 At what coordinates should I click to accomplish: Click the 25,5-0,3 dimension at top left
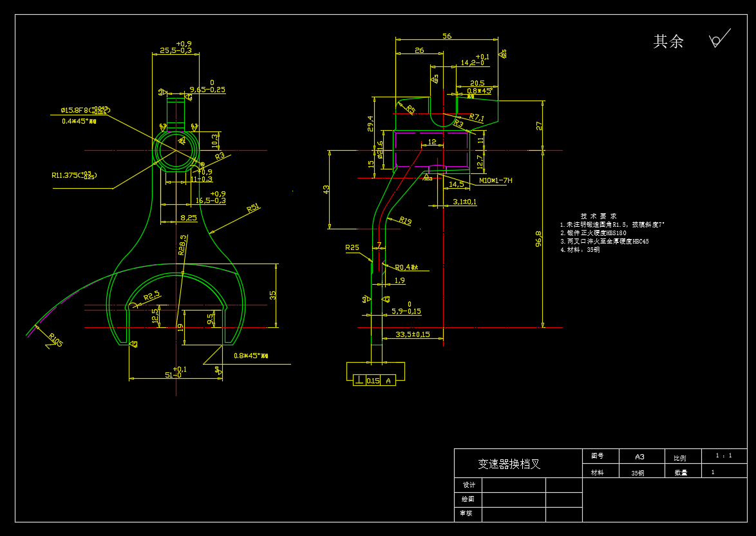click(176, 47)
